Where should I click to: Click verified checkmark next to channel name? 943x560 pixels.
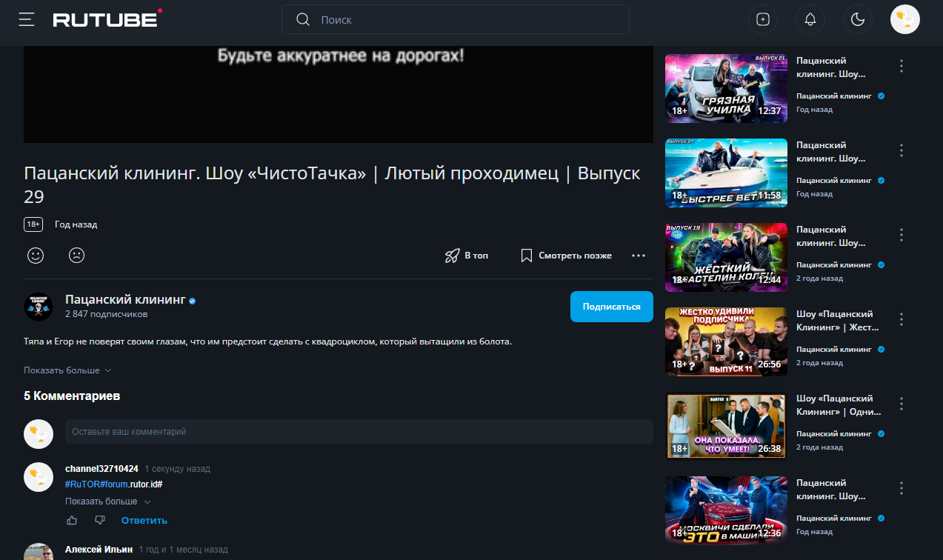pyautogui.click(x=193, y=301)
